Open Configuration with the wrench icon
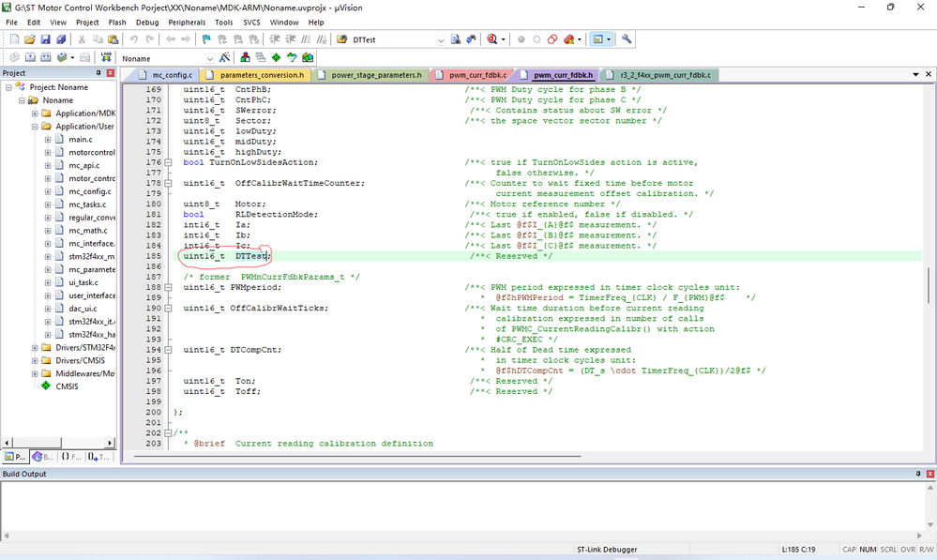Viewport: 937px width, 560px height. tap(627, 39)
